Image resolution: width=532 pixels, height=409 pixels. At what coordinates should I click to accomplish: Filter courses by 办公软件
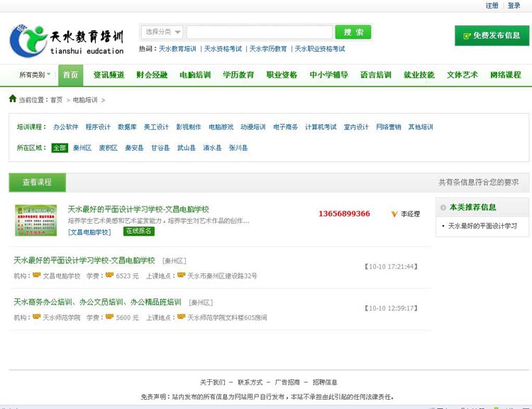(x=65, y=127)
